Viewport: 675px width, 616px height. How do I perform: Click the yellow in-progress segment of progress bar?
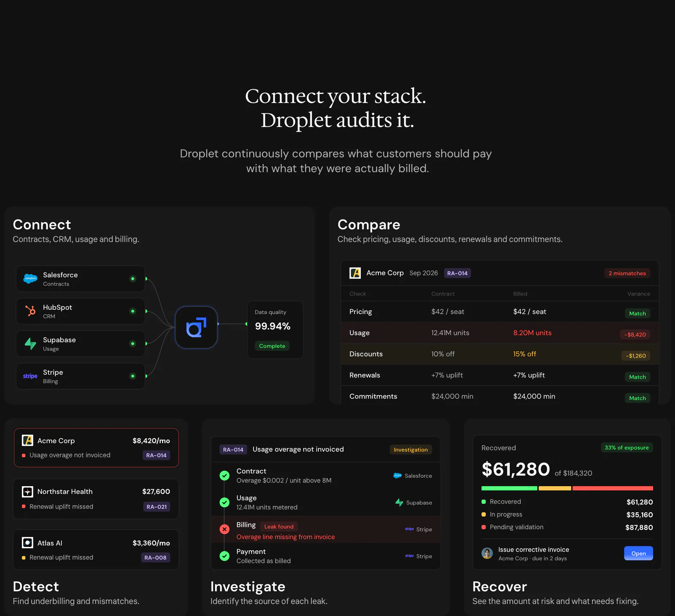555,488
